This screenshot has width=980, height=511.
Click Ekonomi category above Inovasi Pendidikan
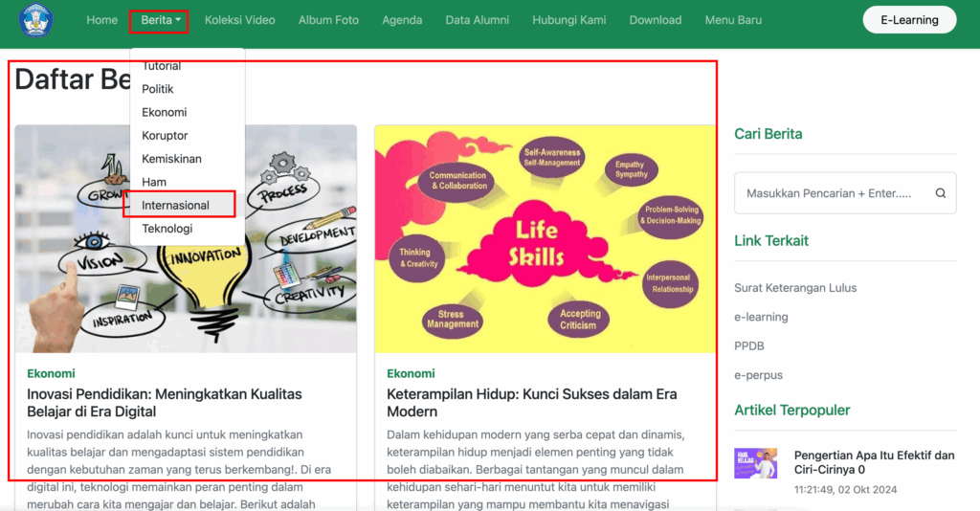[x=51, y=373]
